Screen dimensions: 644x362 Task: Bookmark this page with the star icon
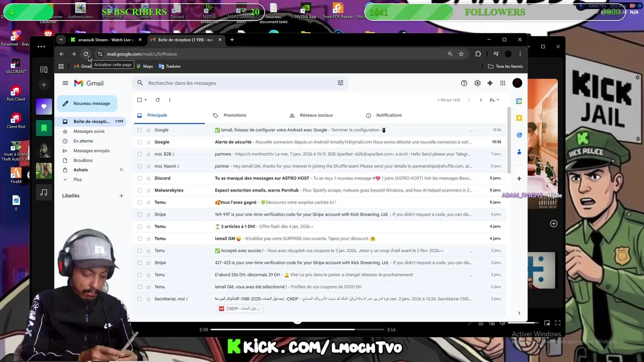(x=461, y=54)
